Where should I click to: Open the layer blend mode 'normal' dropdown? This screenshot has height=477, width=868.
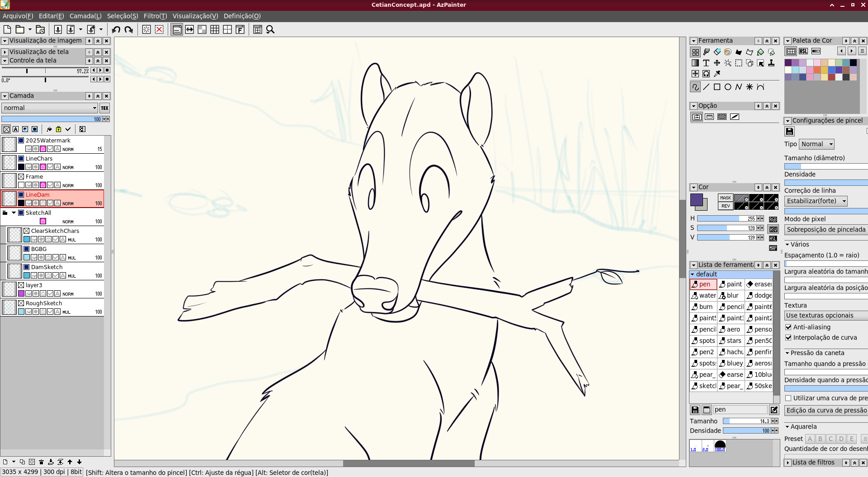tap(50, 108)
